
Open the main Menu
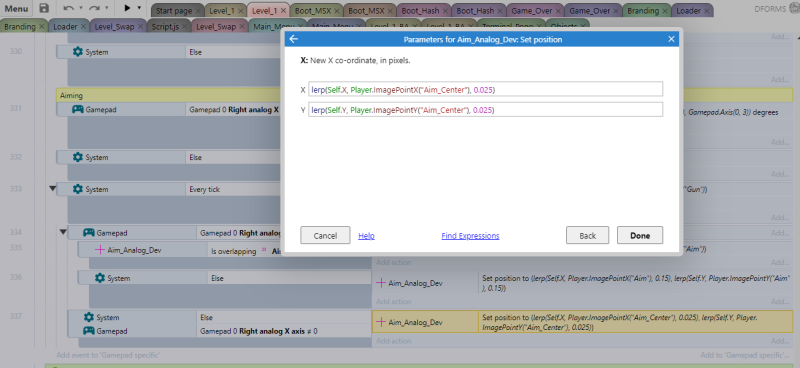16,9
